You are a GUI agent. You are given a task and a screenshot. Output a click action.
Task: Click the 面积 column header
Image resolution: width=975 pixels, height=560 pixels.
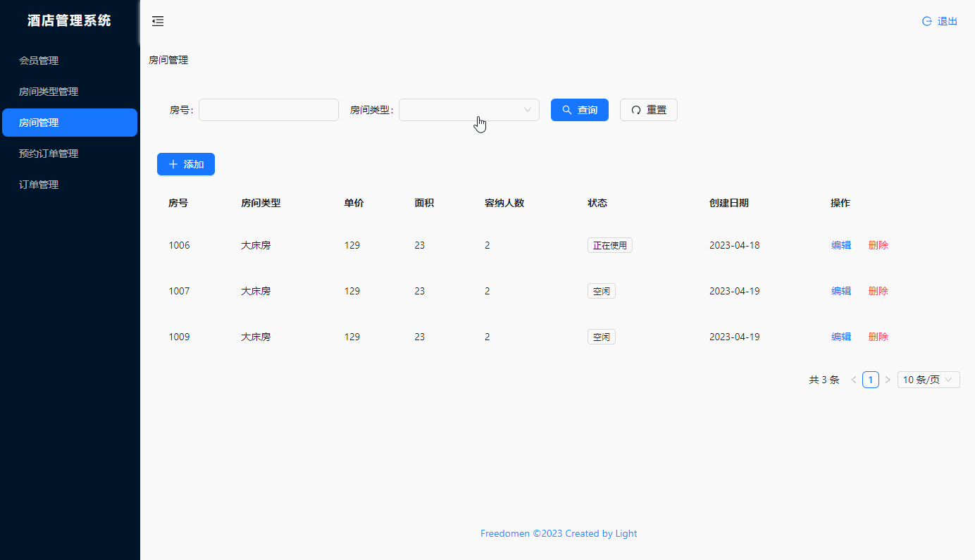[x=424, y=203]
